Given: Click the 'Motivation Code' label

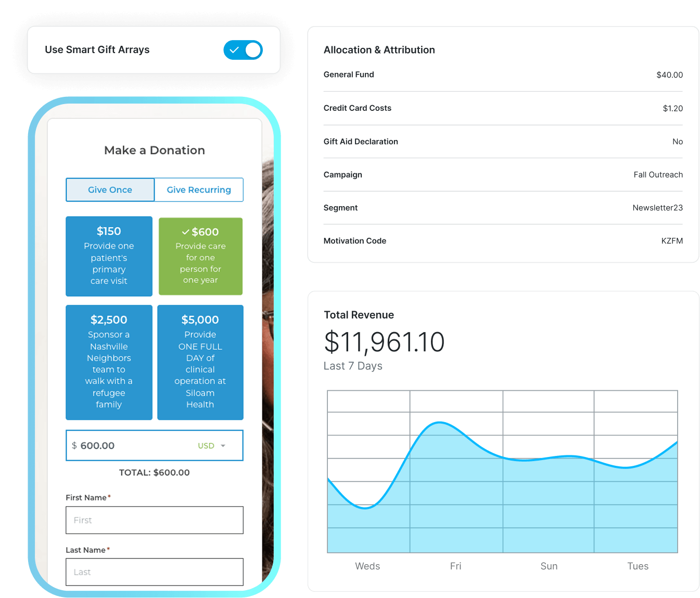Looking at the screenshot, I should (355, 241).
